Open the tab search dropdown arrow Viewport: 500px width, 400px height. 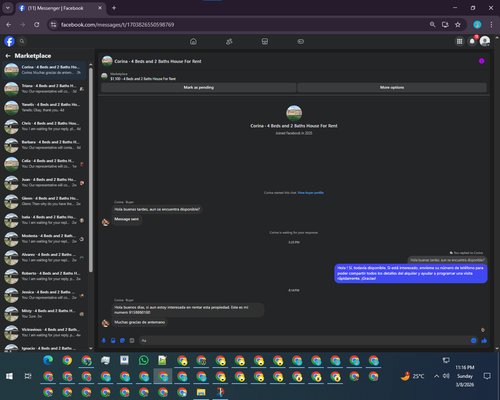[8, 8]
